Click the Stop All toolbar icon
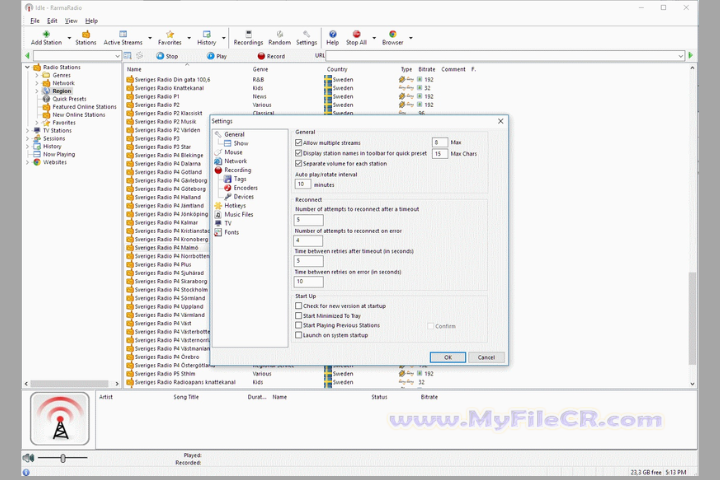This screenshot has height=480, width=720. tap(356, 38)
